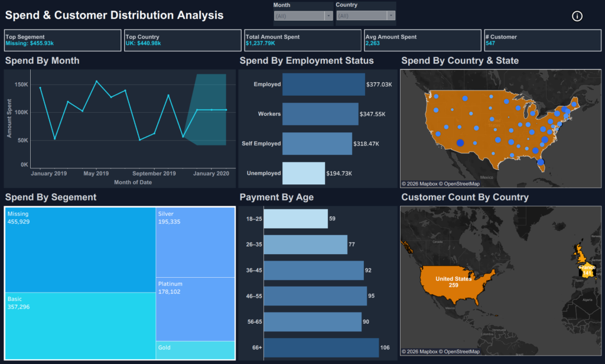Click the September 2019 axis label
605x364 pixels.
[154, 173]
